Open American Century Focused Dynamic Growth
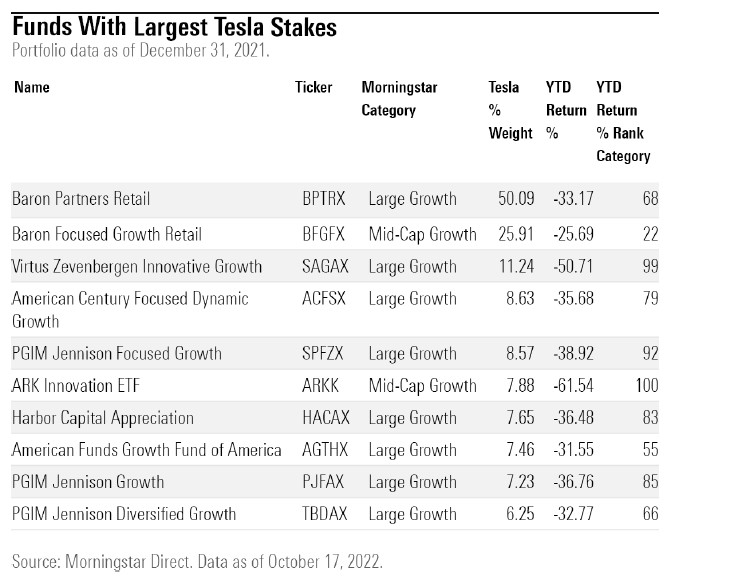 click(130, 309)
